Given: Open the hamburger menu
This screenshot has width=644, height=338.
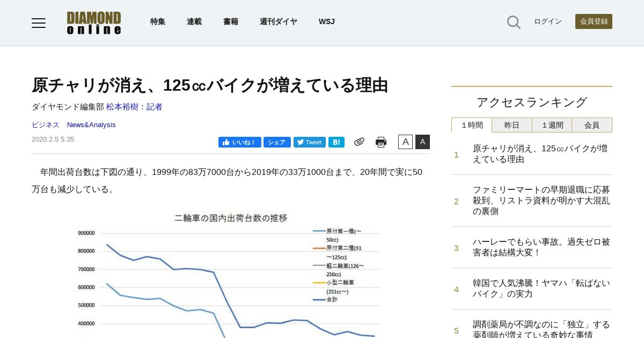Looking at the screenshot, I should tap(39, 23).
